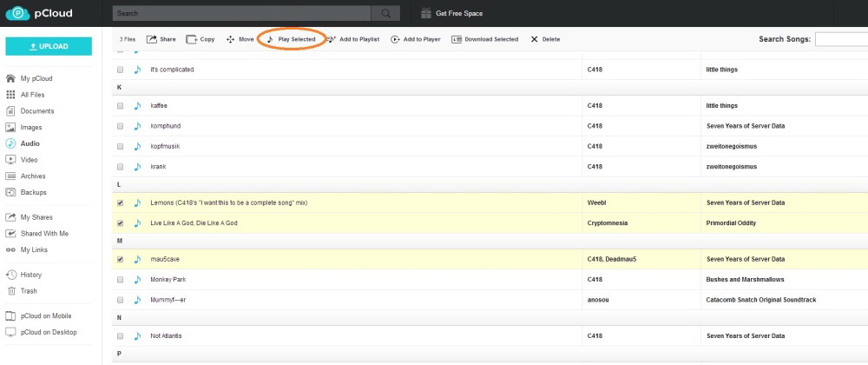Click album Catacomb Snatch Original Soundtrack

(x=761, y=300)
